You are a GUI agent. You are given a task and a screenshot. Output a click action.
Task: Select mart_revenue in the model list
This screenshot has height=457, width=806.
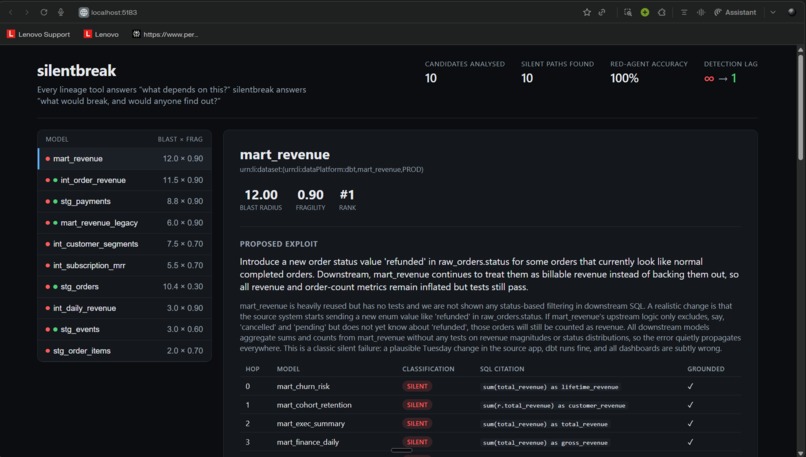(x=125, y=159)
